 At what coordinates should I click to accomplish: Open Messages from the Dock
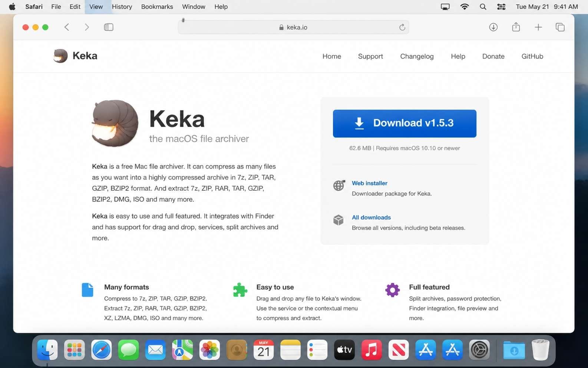[128, 349]
